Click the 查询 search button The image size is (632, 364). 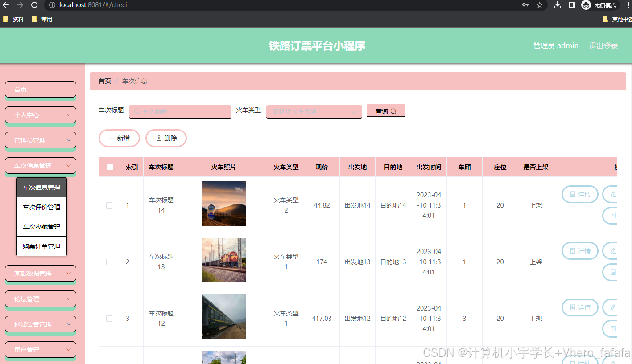tap(386, 110)
